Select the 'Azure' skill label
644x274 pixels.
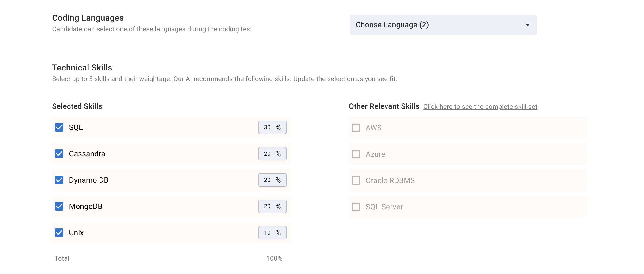click(375, 154)
